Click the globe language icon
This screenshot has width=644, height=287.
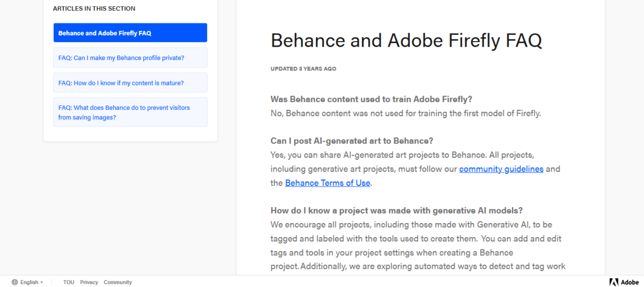click(x=15, y=282)
